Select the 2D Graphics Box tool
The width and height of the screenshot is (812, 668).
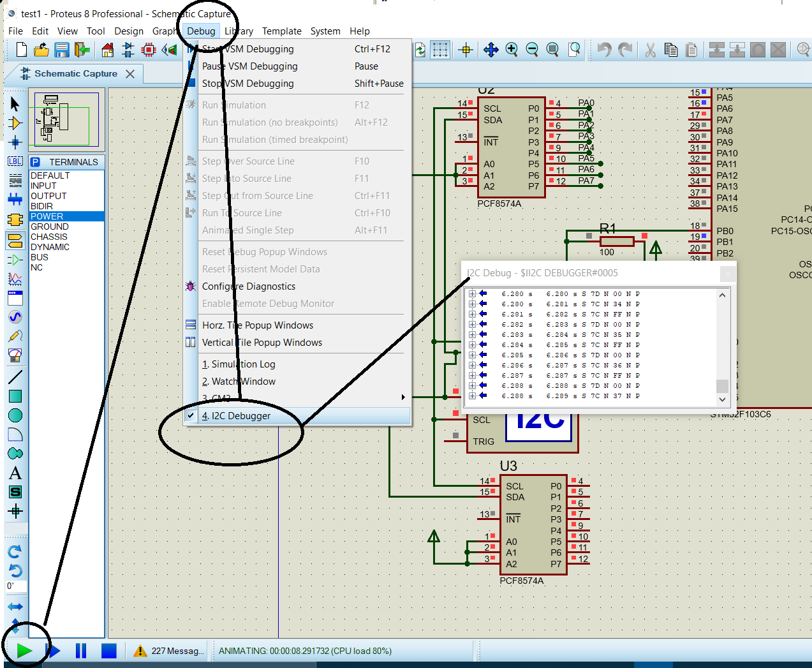coord(15,396)
